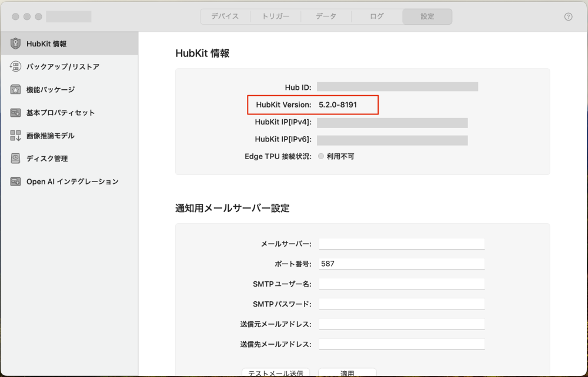588x377 pixels.
Task: Click the ポート番号 field showing 587
Action: coord(402,264)
